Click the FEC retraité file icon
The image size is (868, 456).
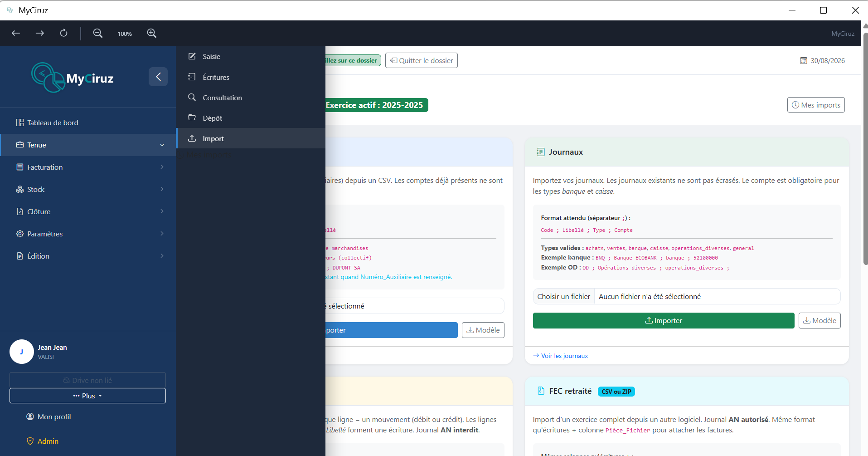click(541, 391)
